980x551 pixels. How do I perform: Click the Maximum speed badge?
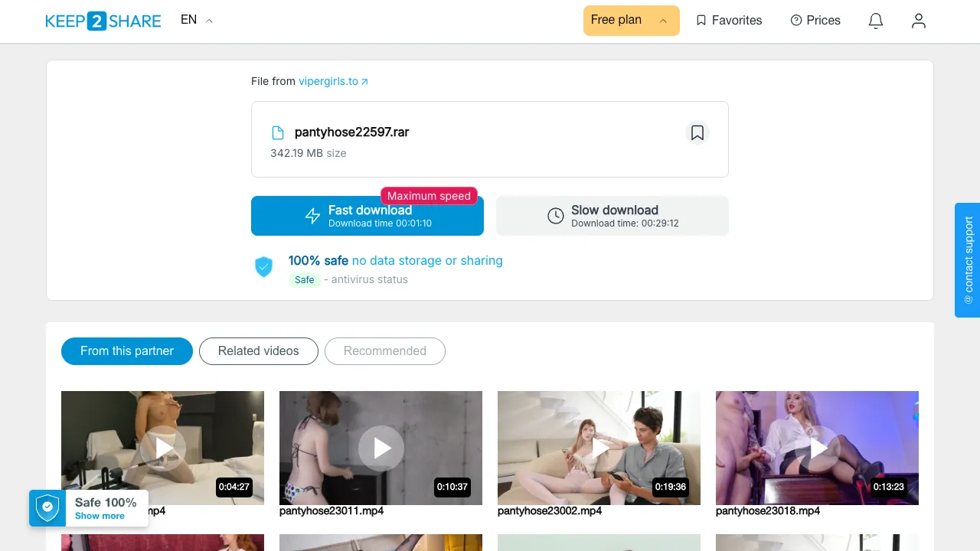point(429,196)
